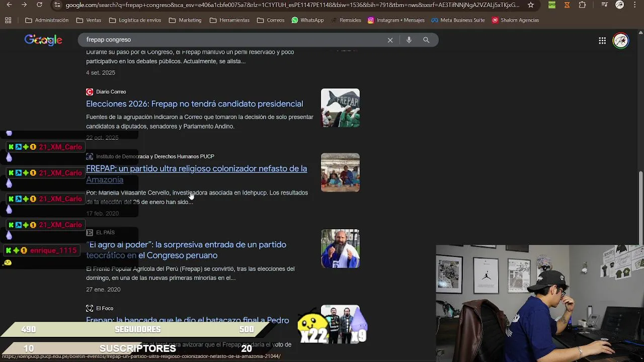This screenshot has width=644, height=362.
Task: Click the Diario Correo source icon
Action: point(90,92)
